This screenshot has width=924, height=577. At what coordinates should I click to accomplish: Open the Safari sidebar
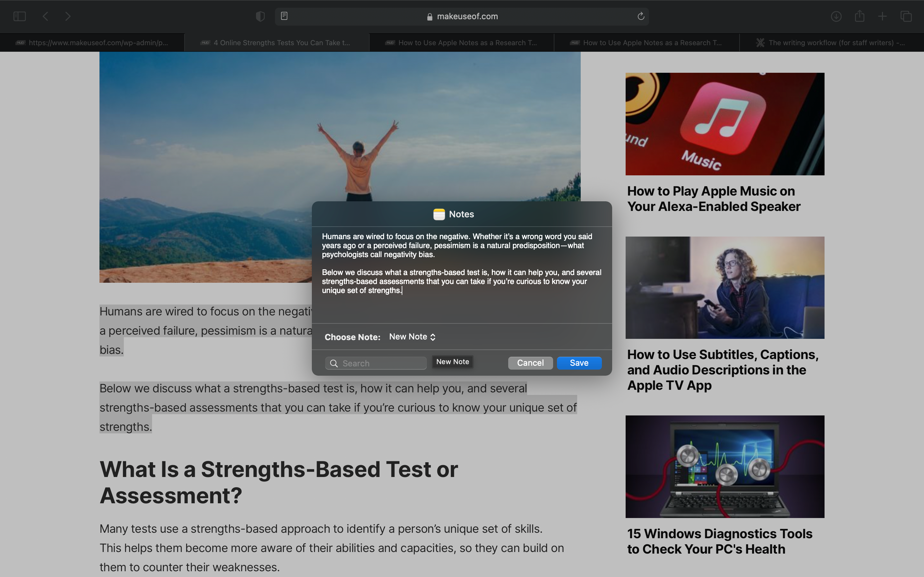[x=19, y=16]
